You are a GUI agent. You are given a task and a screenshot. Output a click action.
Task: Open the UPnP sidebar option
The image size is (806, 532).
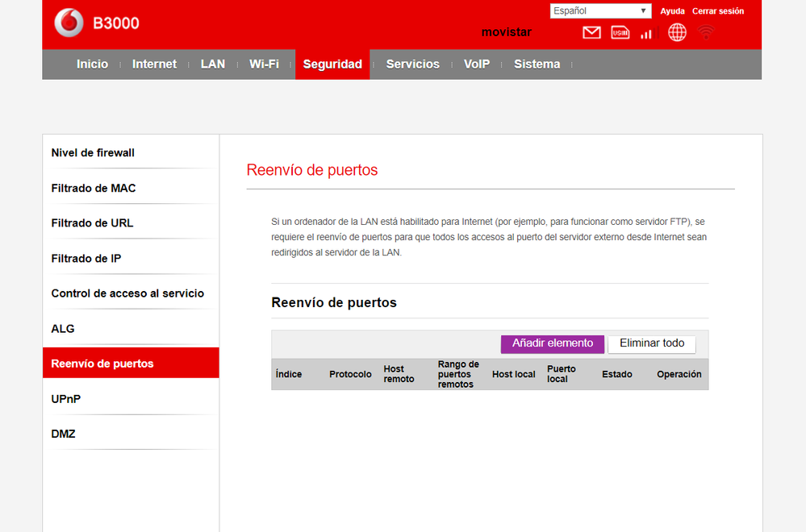point(66,399)
